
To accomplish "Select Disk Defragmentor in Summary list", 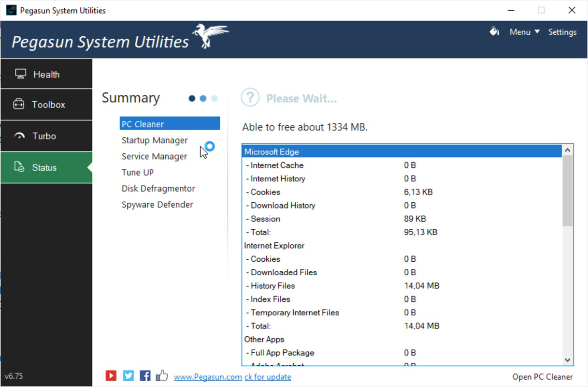I will [x=158, y=188].
